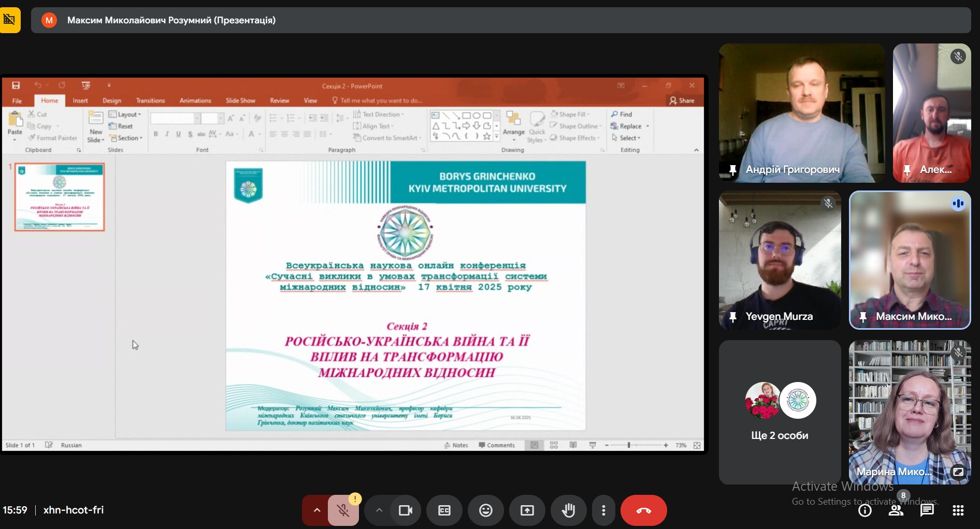980x529 pixels.
Task: Toggle the camera on or off
Action: coord(405,510)
